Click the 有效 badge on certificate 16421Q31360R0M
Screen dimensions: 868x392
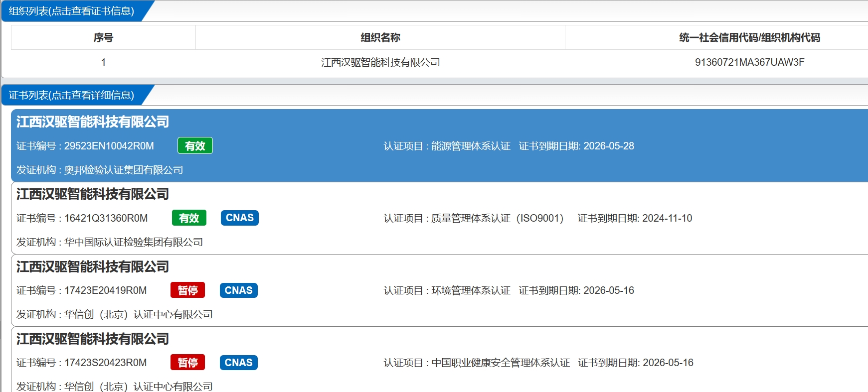(x=189, y=218)
